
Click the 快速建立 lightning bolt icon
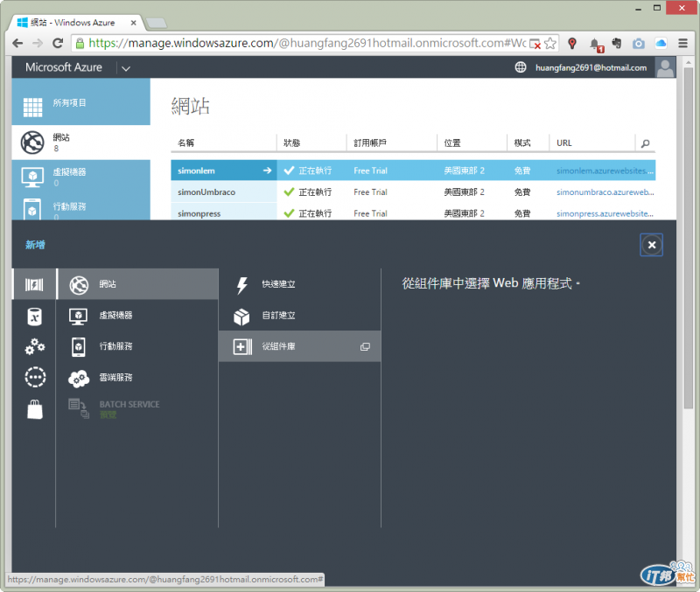(242, 285)
